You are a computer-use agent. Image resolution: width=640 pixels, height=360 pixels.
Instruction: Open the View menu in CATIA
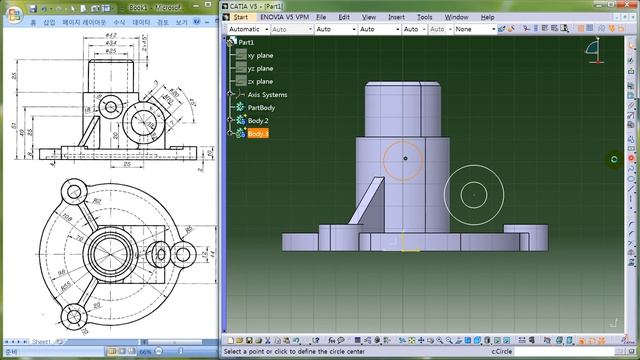click(369, 17)
